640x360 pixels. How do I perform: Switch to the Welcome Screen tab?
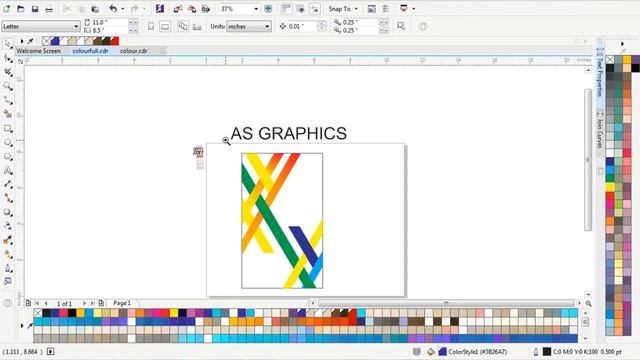tap(38, 51)
